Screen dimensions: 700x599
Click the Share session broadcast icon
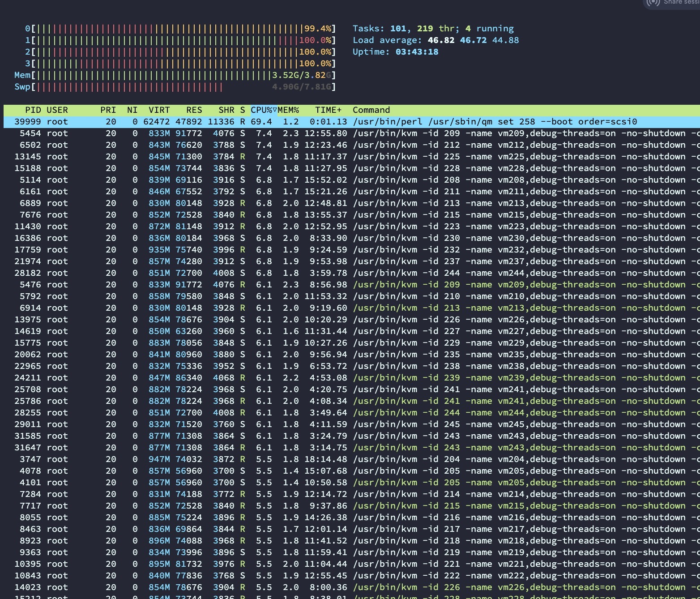click(653, 2)
